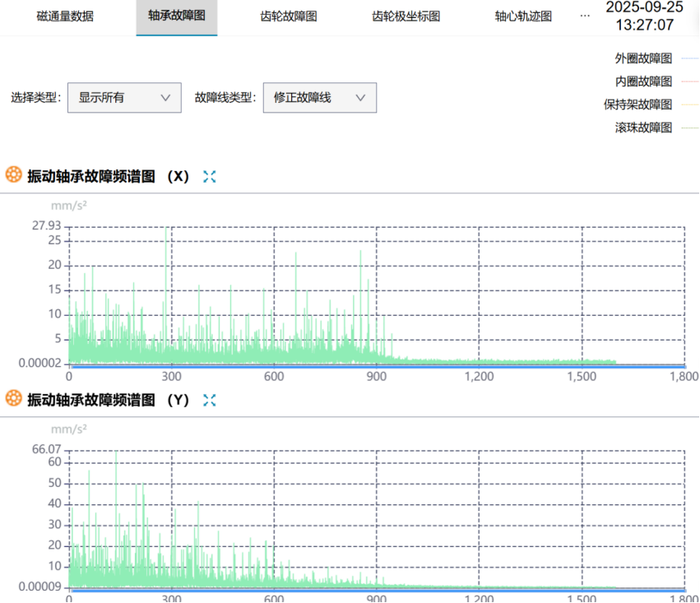Open the 选择类型 dropdown showing 显示所有
Image resolution: width=700 pixels, height=603 pixels.
[124, 98]
